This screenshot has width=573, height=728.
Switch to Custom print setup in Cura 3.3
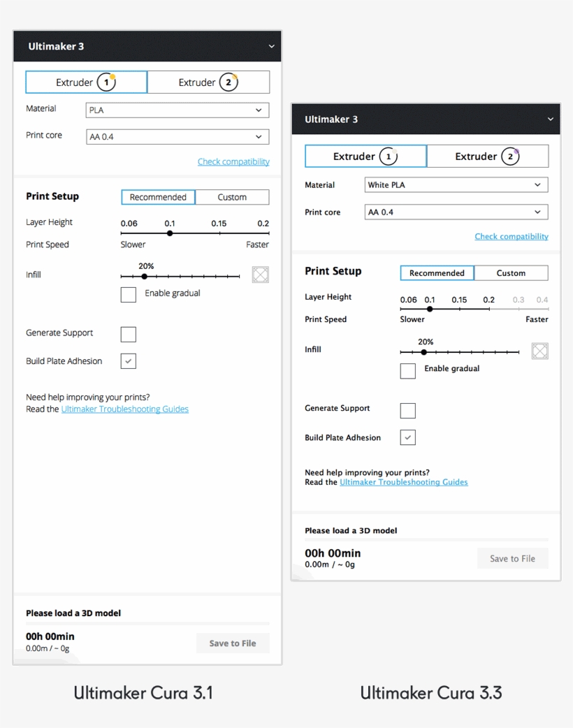(x=511, y=273)
